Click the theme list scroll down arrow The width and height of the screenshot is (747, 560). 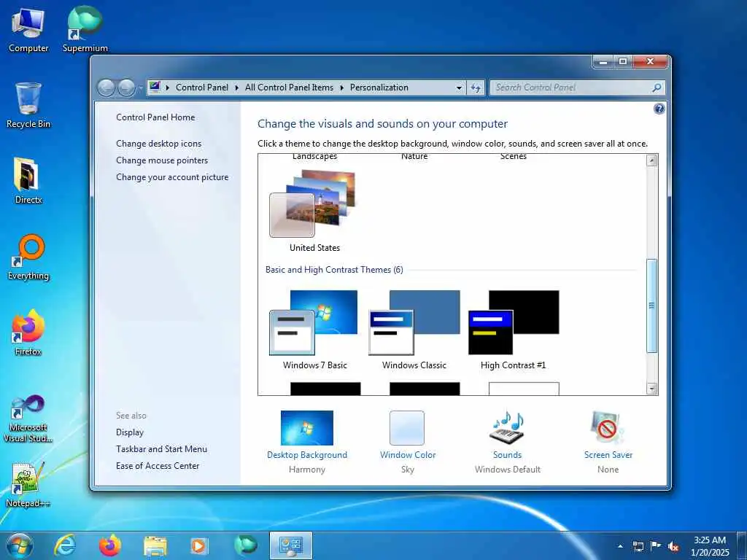click(651, 389)
